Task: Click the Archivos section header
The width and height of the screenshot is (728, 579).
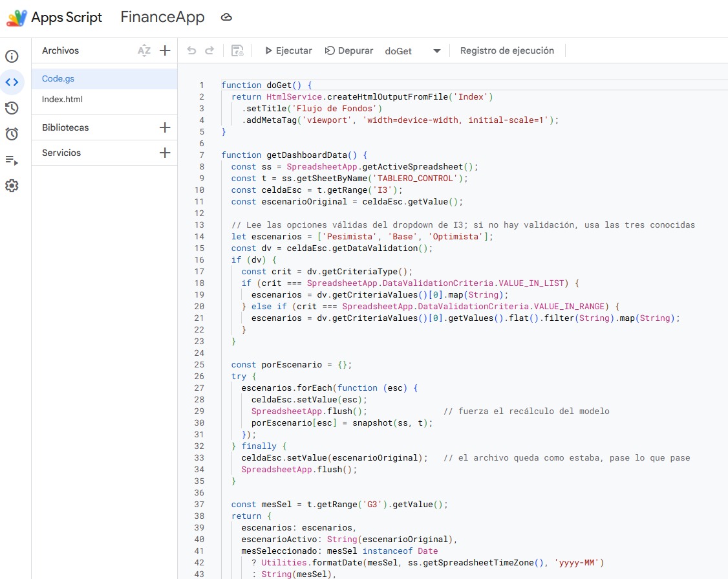Action: 60,50
